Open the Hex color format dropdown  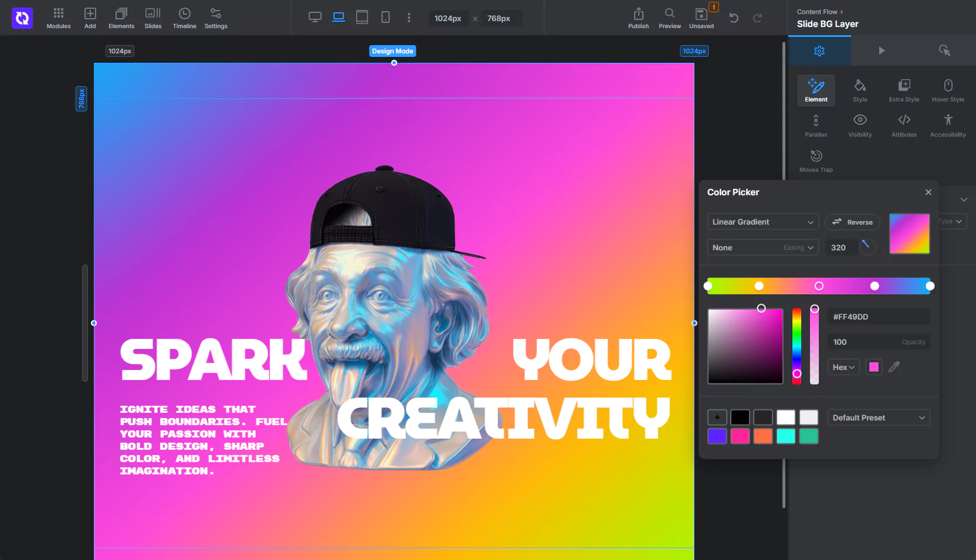coord(843,367)
